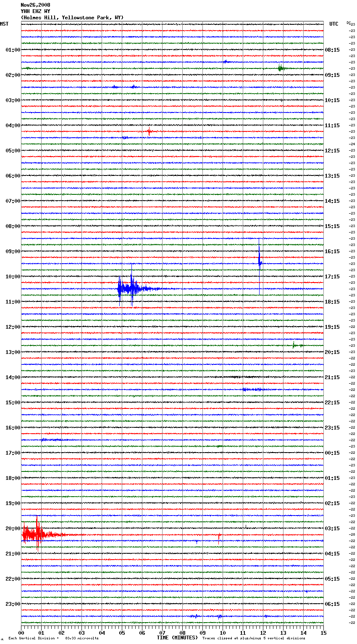Select the 02:00 MST time label
Viewport: 357px width, 644px height.
[13, 75]
